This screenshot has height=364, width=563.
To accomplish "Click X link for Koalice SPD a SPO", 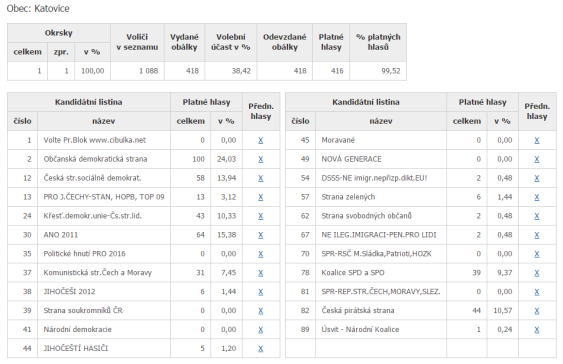I will pos(537,273).
